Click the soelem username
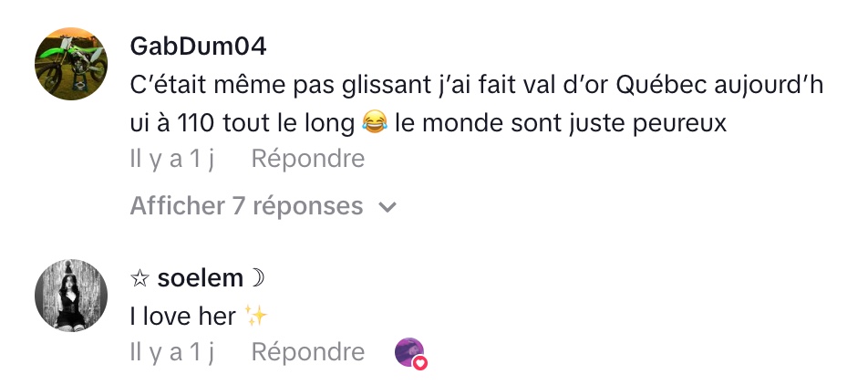 pos(201,277)
